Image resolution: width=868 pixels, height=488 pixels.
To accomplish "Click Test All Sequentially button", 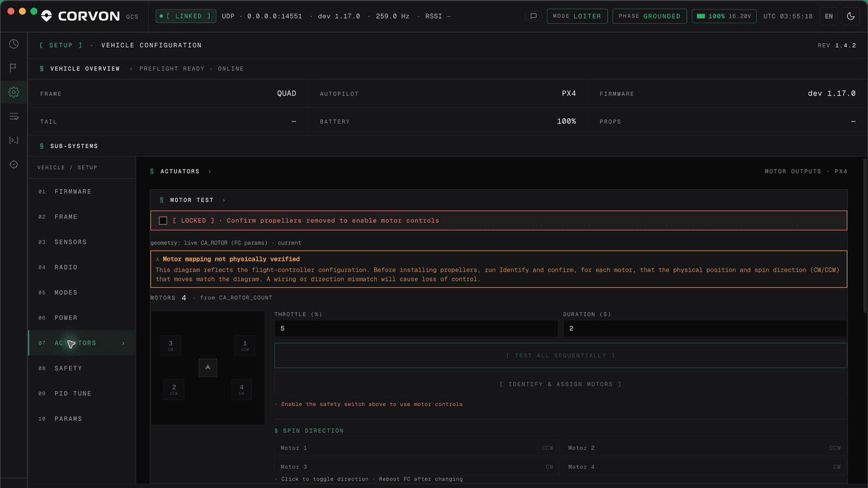I will [560, 356].
